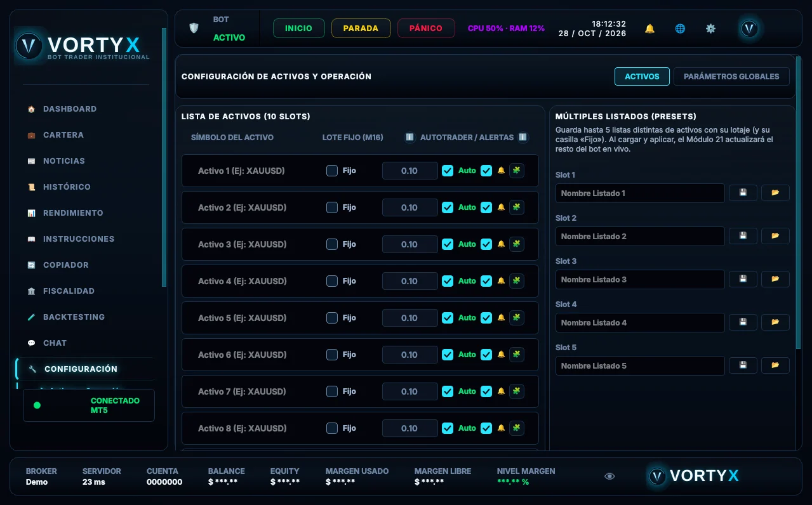Screen dimensions: 812x505
Task: Click the Nombre Listado 5 name field
Action: (x=640, y=365)
